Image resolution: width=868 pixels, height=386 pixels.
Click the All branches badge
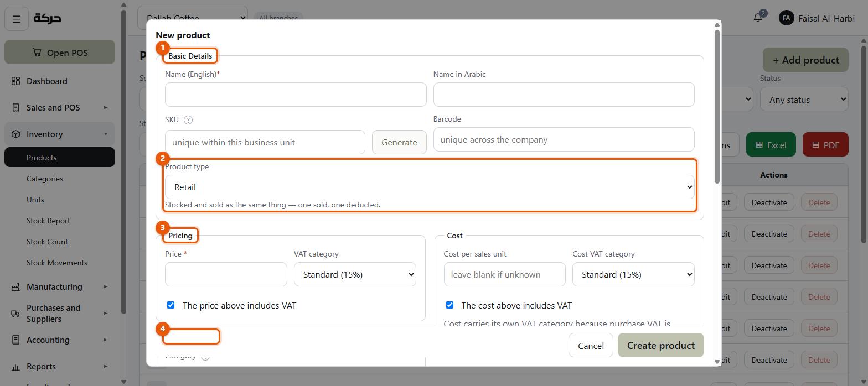point(278,18)
